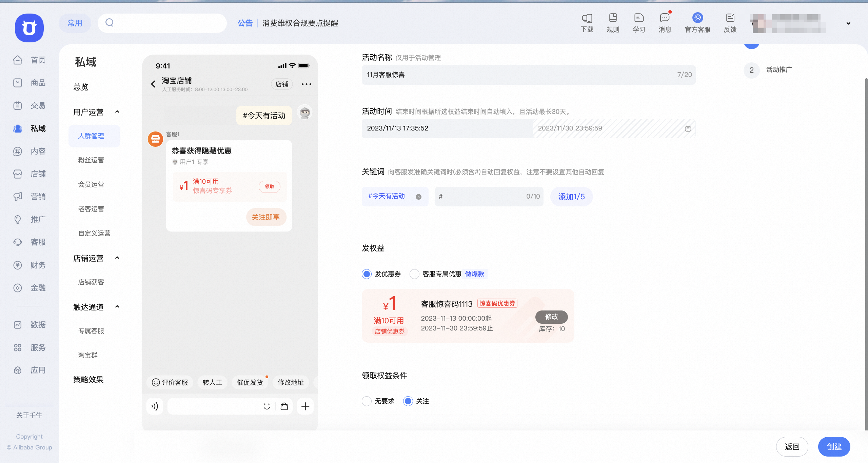Click the activity start time field
The height and width of the screenshot is (463, 868).
447,128
